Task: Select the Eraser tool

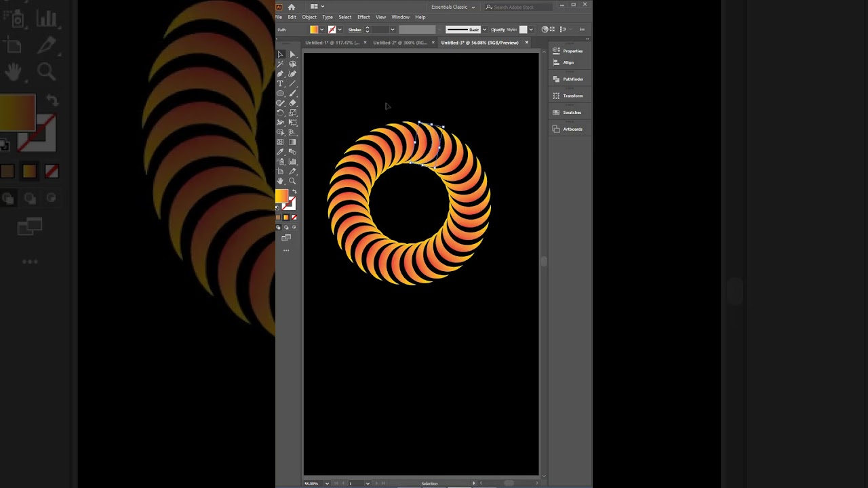Action: click(x=292, y=103)
